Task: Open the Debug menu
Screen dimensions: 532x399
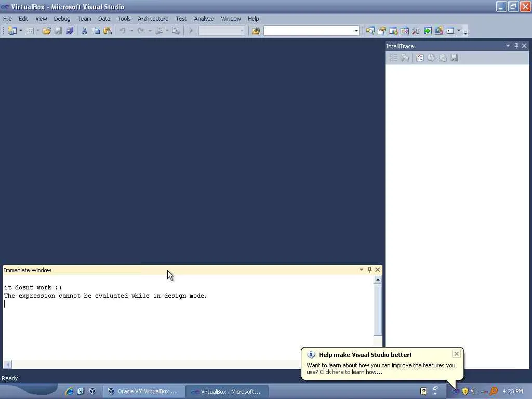Action: [62, 19]
